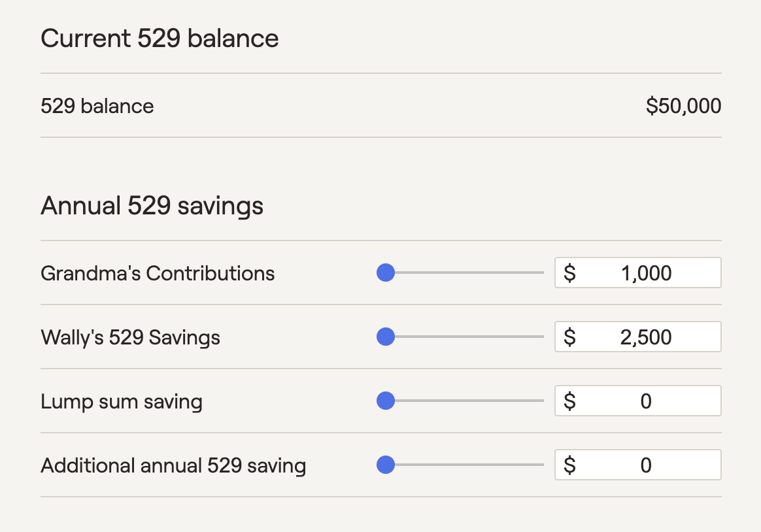Click the "Additional annual 529 saving" label
The image size is (761, 532).
[x=173, y=465]
